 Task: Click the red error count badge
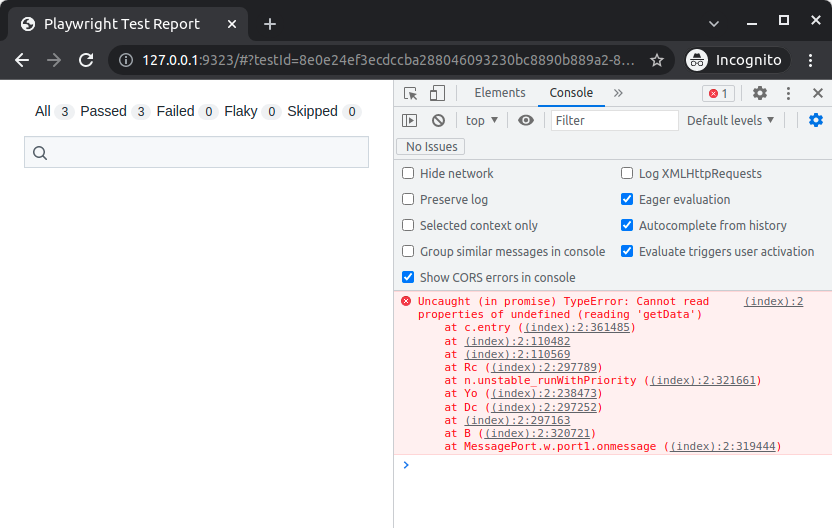[718, 93]
